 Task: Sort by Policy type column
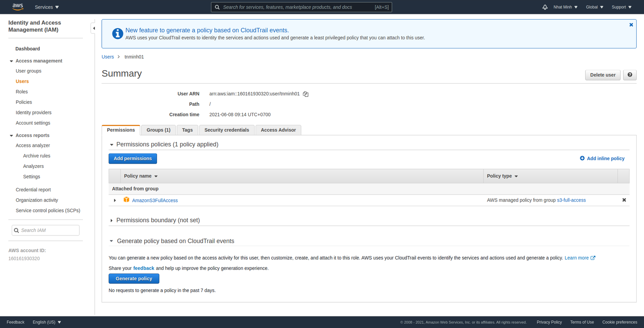(x=502, y=176)
